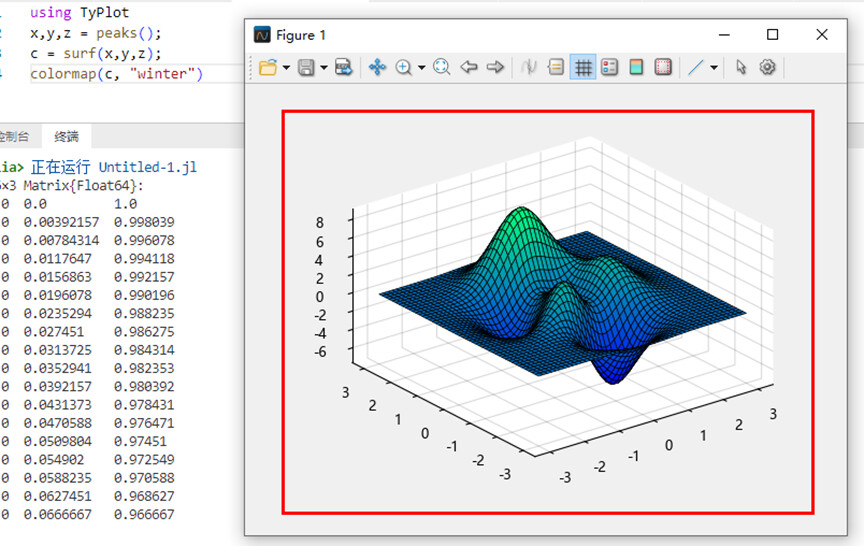Toggle the colorbar icon
The height and width of the screenshot is (546, 864).
coord(636,67)
